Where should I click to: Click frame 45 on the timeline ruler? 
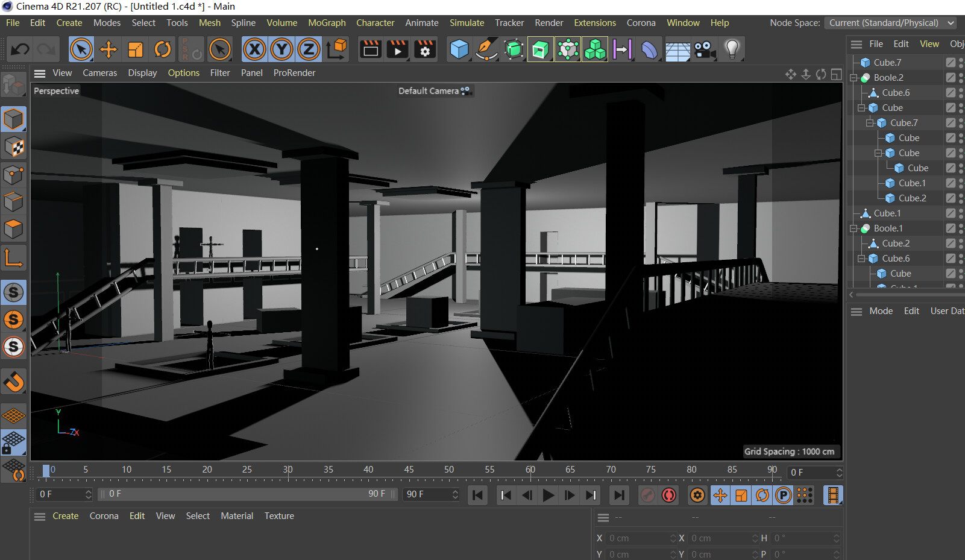coord(409,470)
